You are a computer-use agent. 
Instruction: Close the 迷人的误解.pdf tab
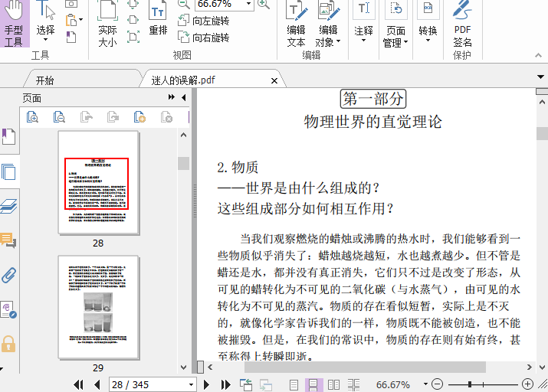[274, 80]
